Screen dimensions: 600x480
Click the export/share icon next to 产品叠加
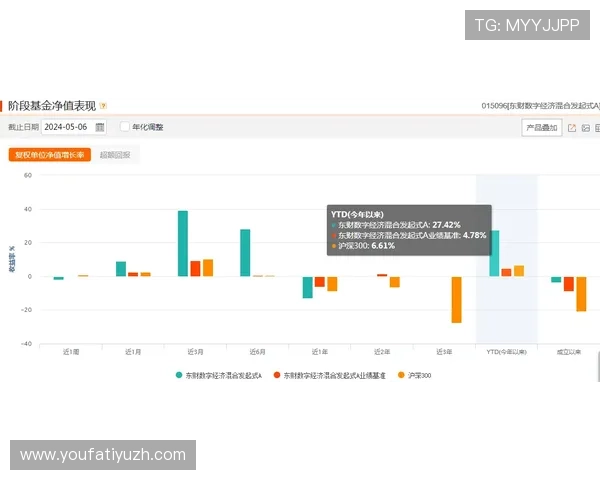pos(572,128)
